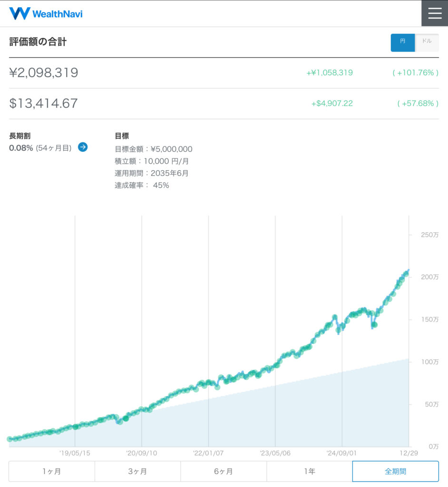The height and width of the screenshot is (487, 448).
Task: Click the 達成確率 45% text
Action: tap(142, 185)
